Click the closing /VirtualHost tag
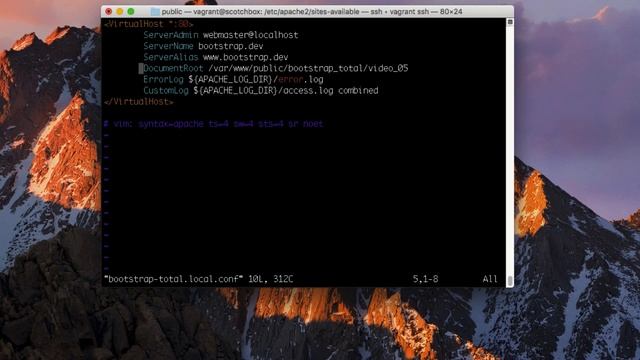 (x=139, y=102)
